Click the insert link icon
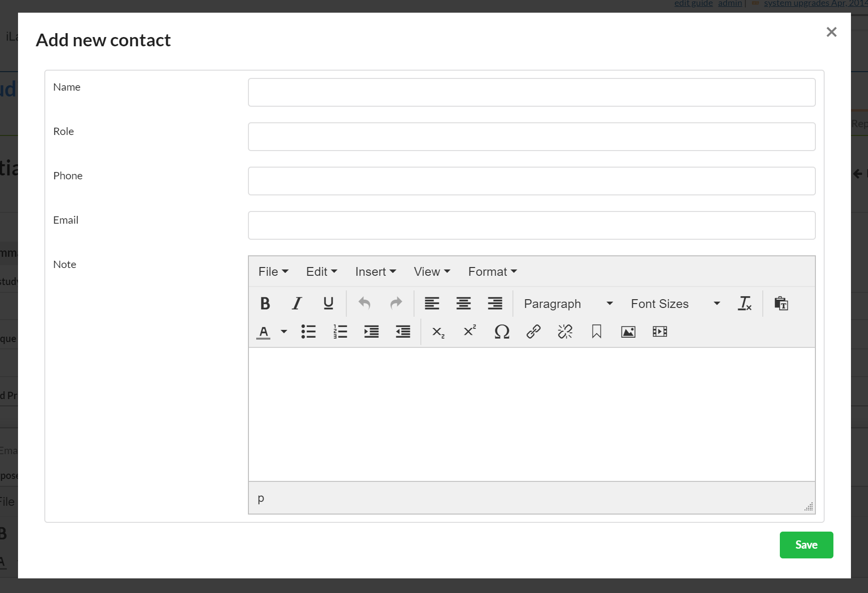 click(533, 332)
